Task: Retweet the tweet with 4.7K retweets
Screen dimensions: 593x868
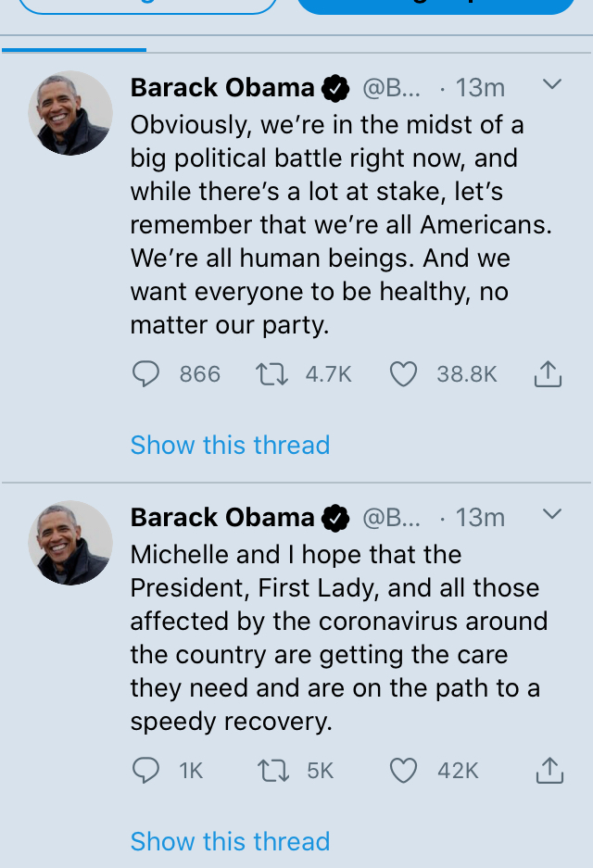Action: click(x=271, y=374)
